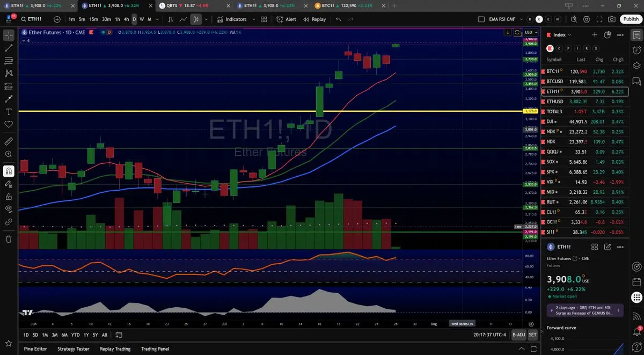Select the text annotation tool
Image resolution: width=644 pixels, height=355 pixels.
pos(9,112)
